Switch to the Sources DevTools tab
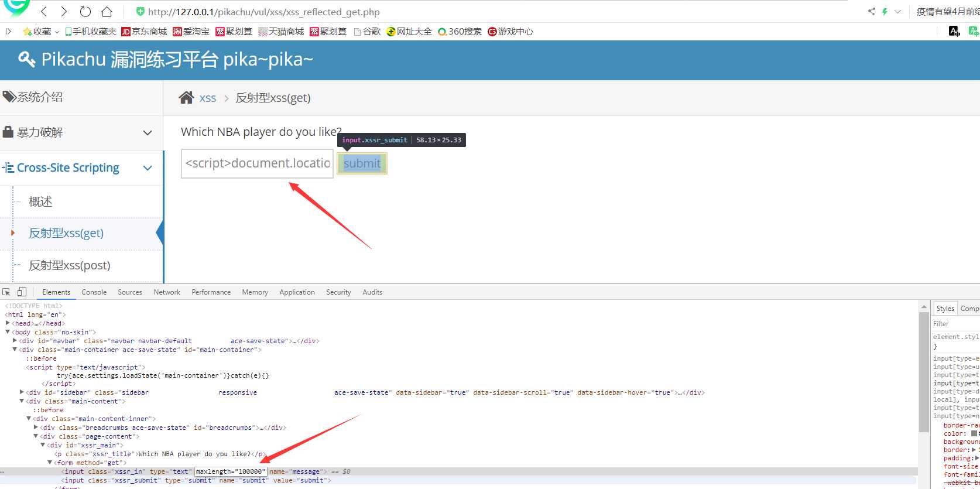Image resolution: width=980 pixels, height=489 pixels. (130, 292)
